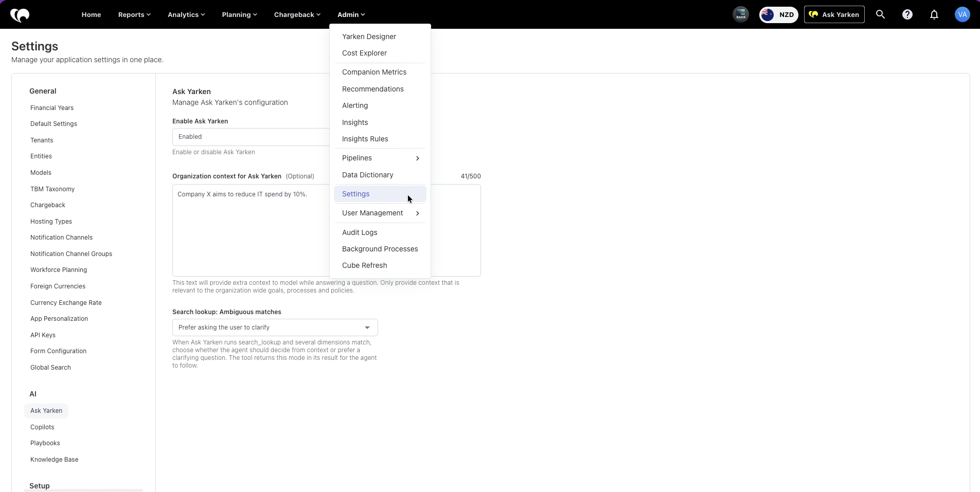The height and width of the screenshot is (492, 980).
Task: Open the global search magnifier icon
Action: point(881,14)
